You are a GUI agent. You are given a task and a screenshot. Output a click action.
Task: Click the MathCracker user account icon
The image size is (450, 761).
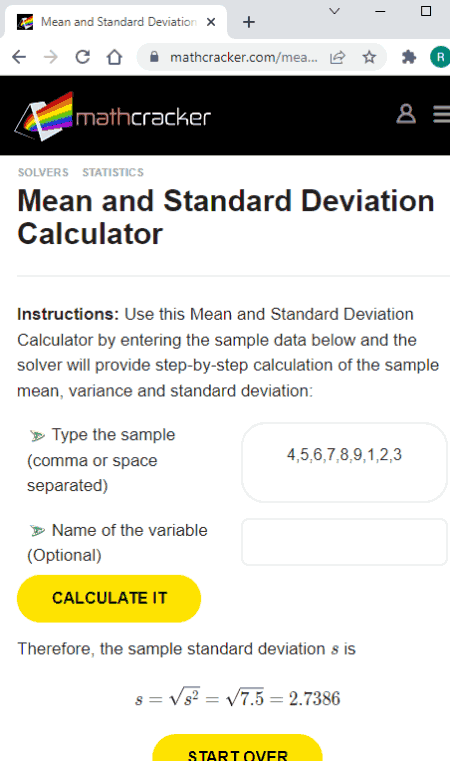point(406,115)
